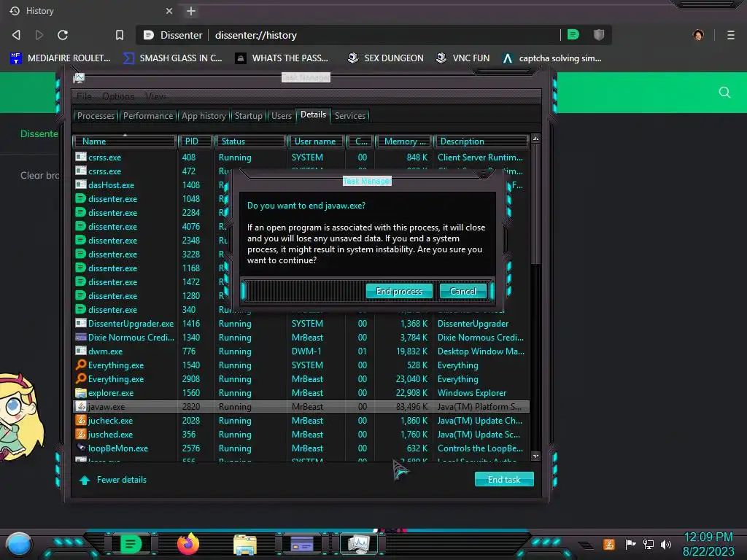This screenshot has width=747, height=560.
Task: Open the WHATS THE PASS... bookmark
Action: (x=282, y=58)
